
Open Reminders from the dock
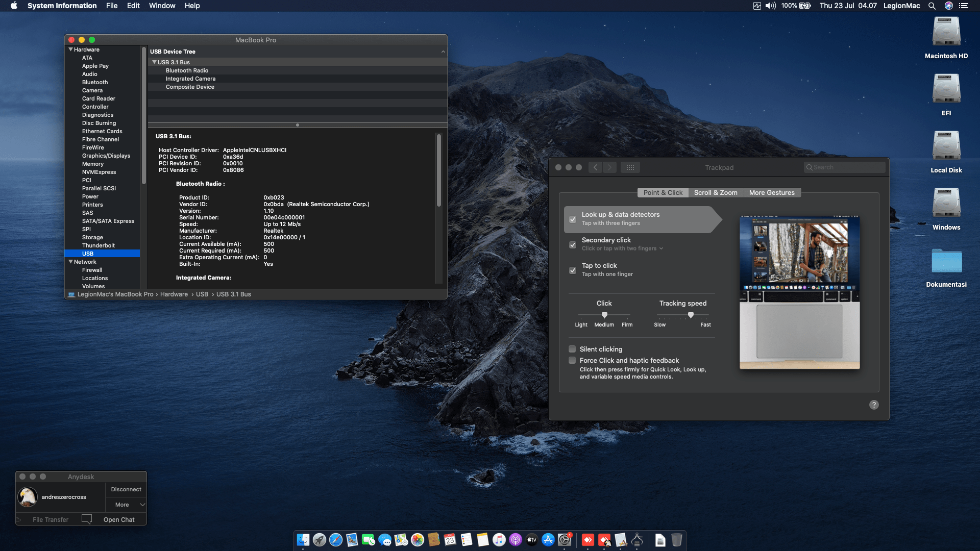(467, 540)
